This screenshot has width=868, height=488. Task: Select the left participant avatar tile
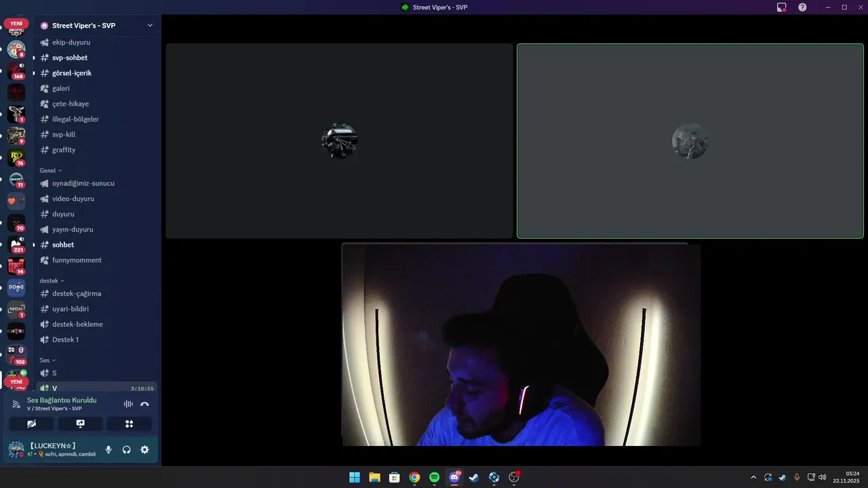point(339,141)
